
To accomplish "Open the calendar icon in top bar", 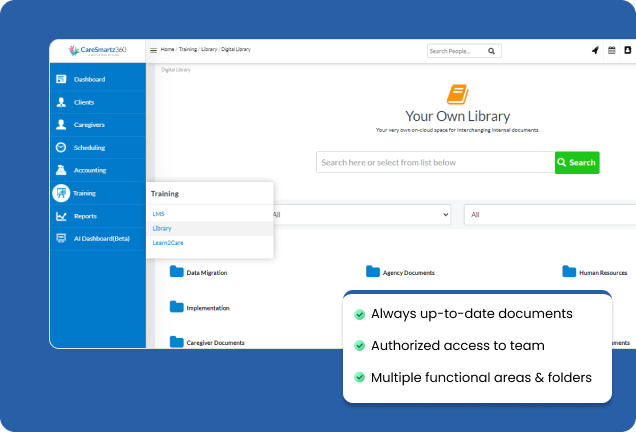I will tap(612, 50).
